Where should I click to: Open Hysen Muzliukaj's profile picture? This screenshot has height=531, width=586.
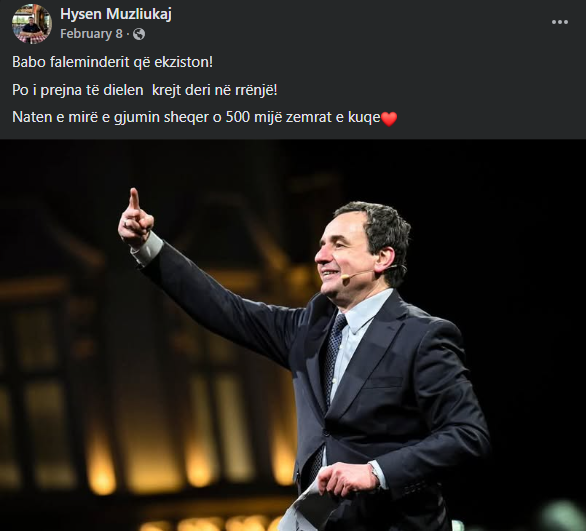click(x=32, y=24)
